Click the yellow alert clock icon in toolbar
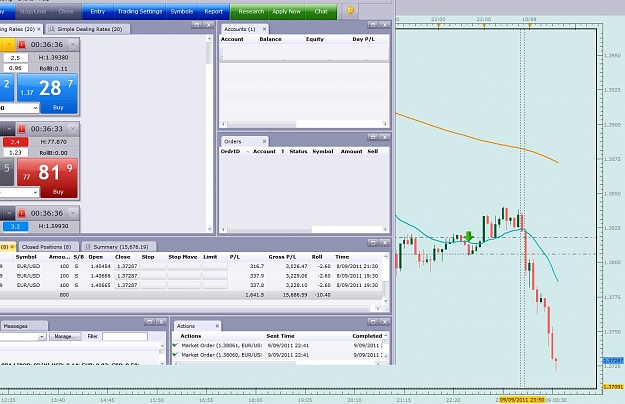Viewport: 625px width, 404px height. tap(350, 11)
